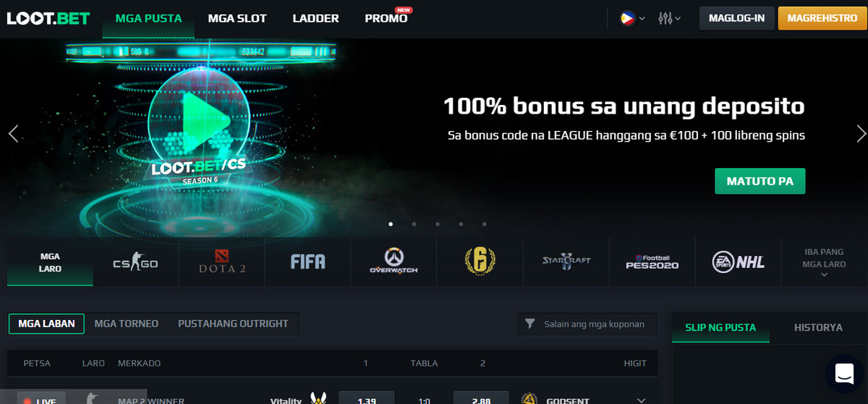This screenshot has width=868, height=404.
Task: Open the Mga Torneo tab
Action: click(x=126, y=324)
